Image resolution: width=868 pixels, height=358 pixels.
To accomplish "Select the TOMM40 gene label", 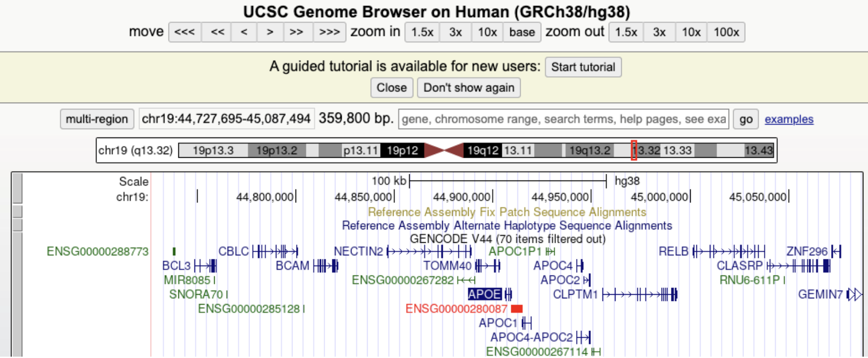I will pos(447,266).
